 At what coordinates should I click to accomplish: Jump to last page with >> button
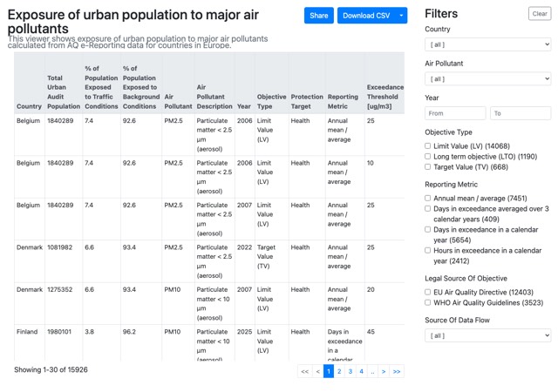pyautogui.click(x=397, y=371)
